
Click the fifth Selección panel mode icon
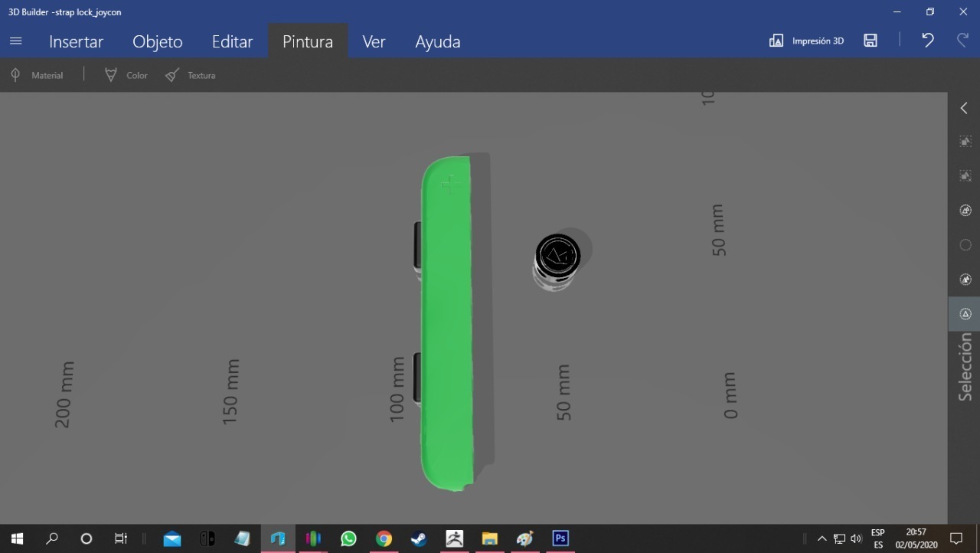pyautogui.click(x=965, y=280)
